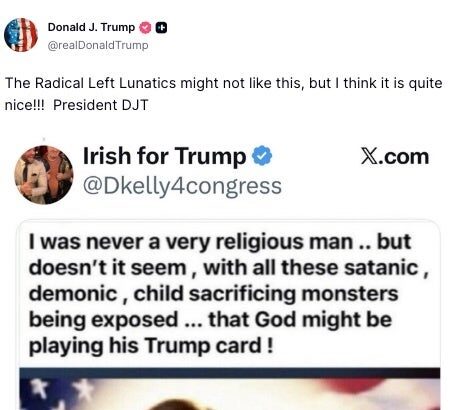Click the line "playing his Trump card !"
The width and height of the screenshot is (449, 410).
pos(151,346)
